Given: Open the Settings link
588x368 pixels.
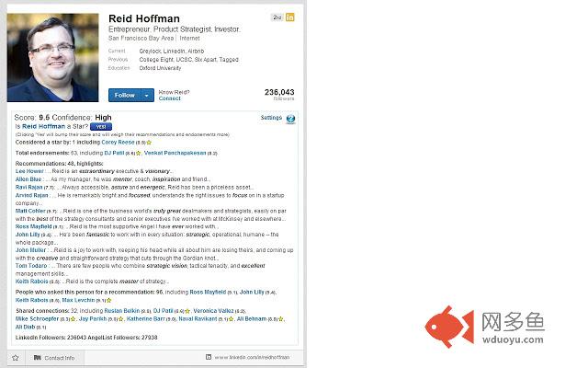Looking at the screenshot, I should pyautogui.click(x=271, y=118).
